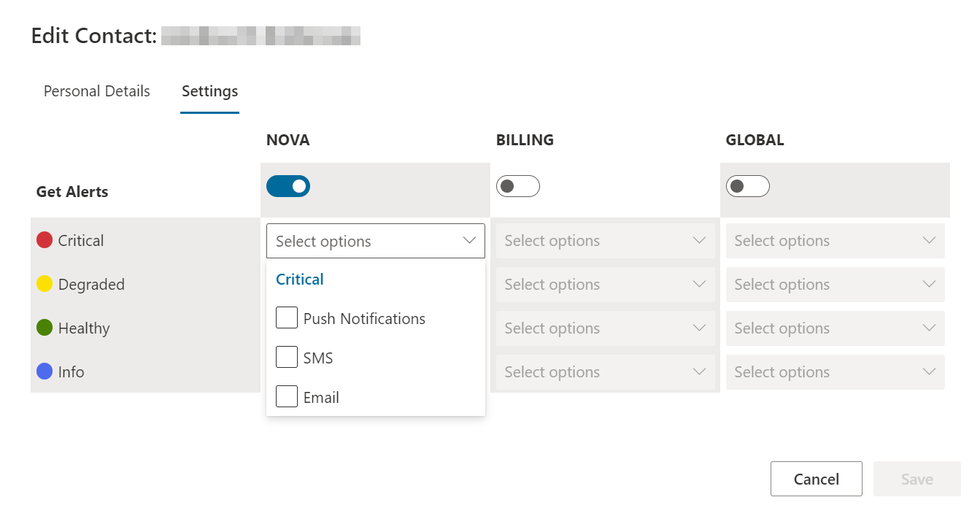This screenshot has width=980, height=516.
Task: Enable BILLING Get Alerts toggle
Action: (x=518, y=186)
